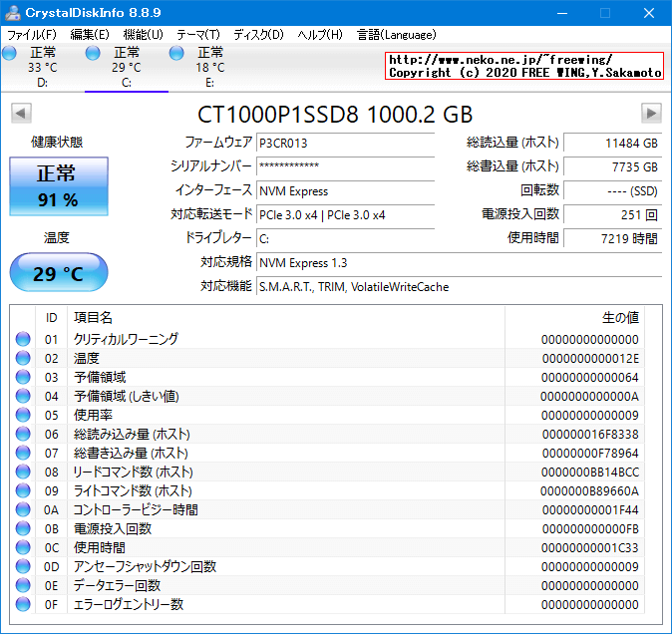Screen dimensions: 672x634
Task: Select the C: disk tab showing 29 °C
Action: 127,68
